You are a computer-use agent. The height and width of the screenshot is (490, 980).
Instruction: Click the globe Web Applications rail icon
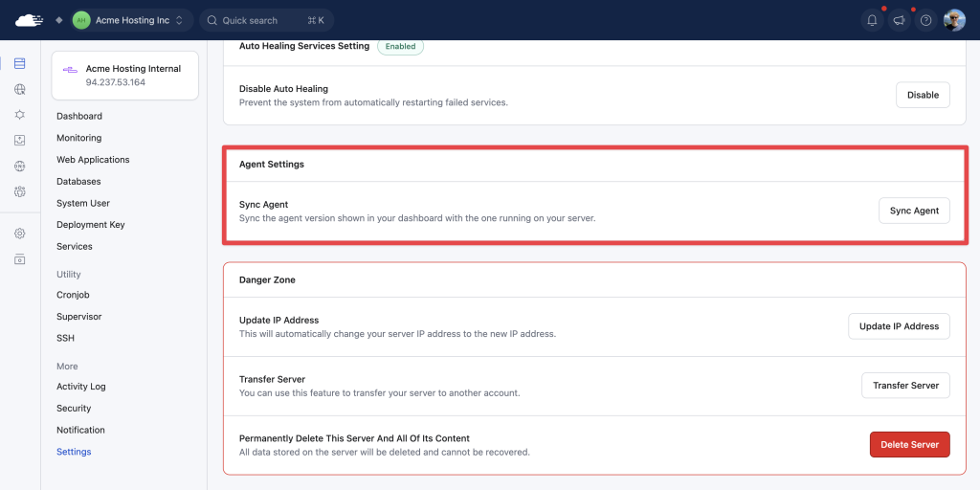tap(19, 89)
